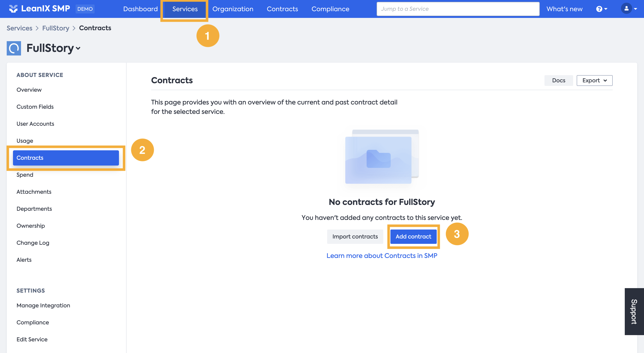Click the Jump to a Service field
Screen dimensions: 644x353
[458, 9]
